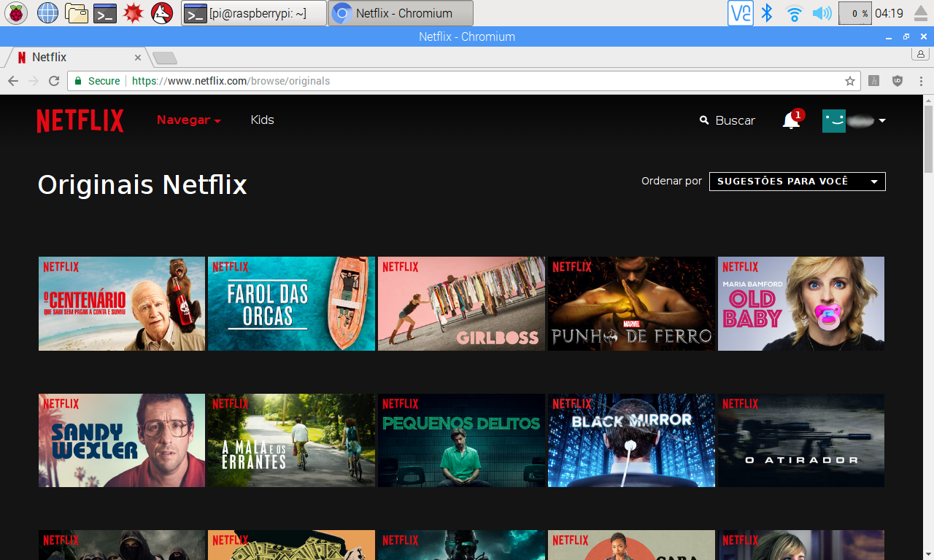Open the Wi-Fi network tray menu
Screen dimensions: 934x560
(794, 13)
